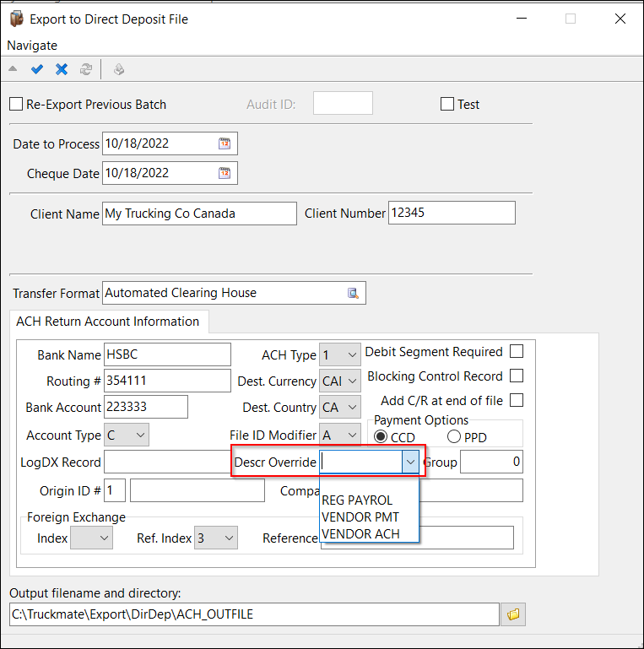Tick the Test checkbox

[x=447, y=105]
